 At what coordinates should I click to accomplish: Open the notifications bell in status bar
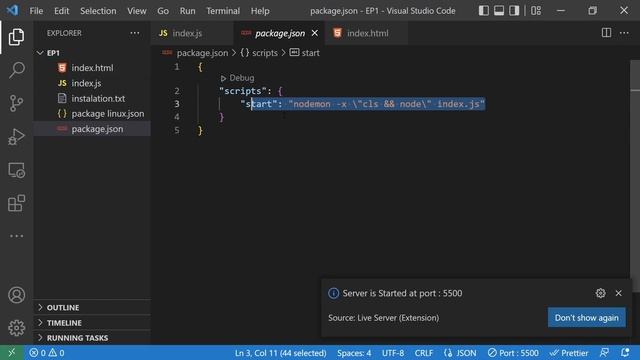point(625,353)
